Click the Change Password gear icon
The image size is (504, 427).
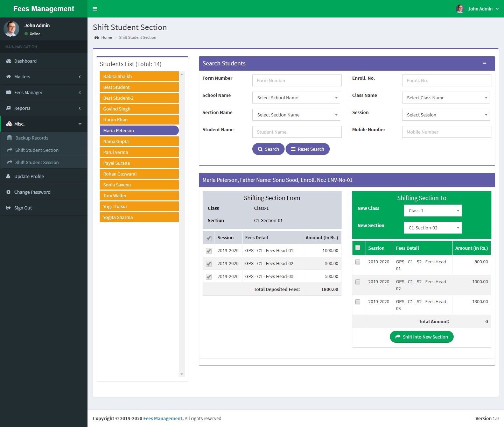coord(8,192)
